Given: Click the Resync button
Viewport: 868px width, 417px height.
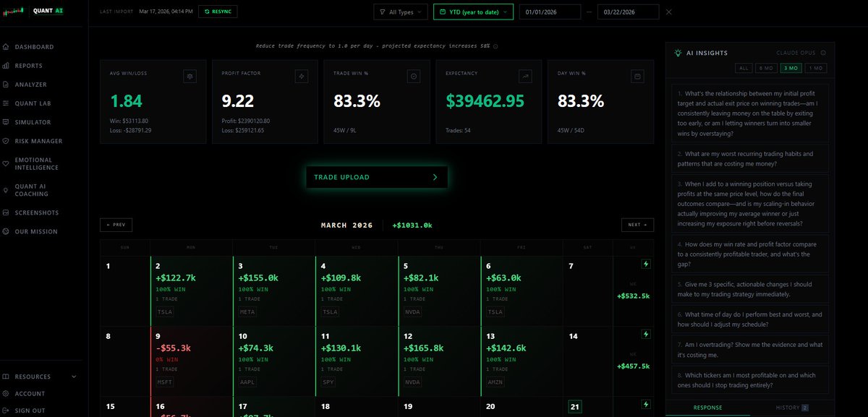Looking at the screenshot, I should click(x=218, y=12).
